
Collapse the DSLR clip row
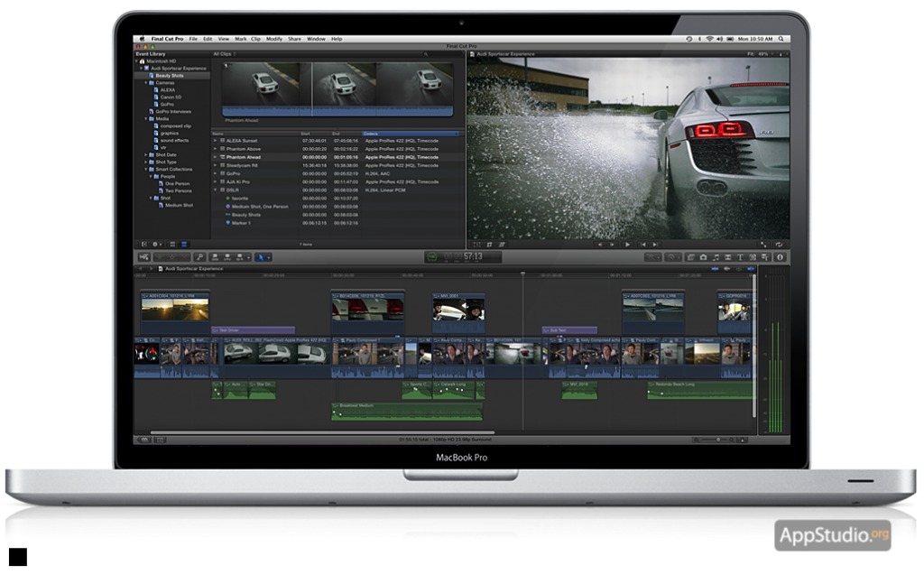click(215, 190)
